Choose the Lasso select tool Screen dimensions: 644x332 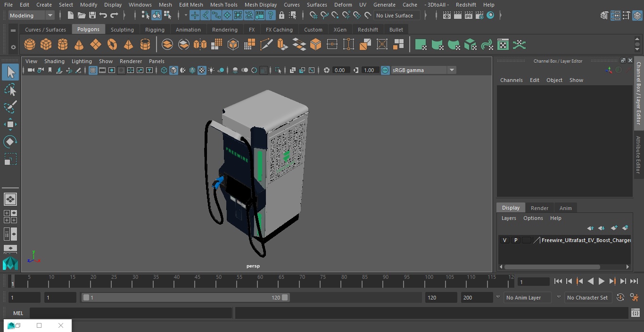tap(10, 89)
